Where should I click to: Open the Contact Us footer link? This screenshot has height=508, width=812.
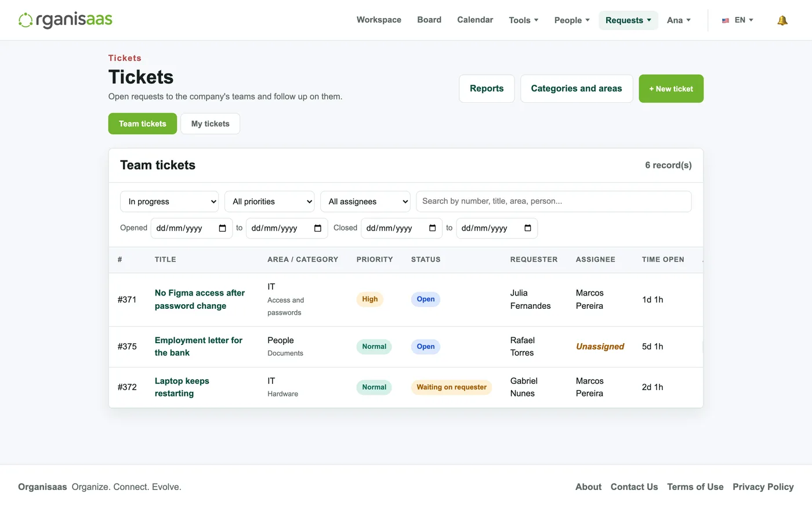634,487
